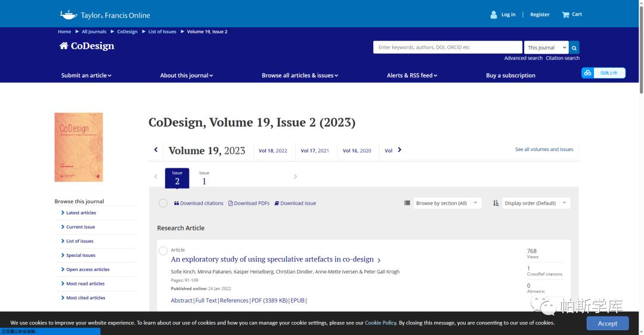Click the Download PDFs document icon

click(230, 203)
